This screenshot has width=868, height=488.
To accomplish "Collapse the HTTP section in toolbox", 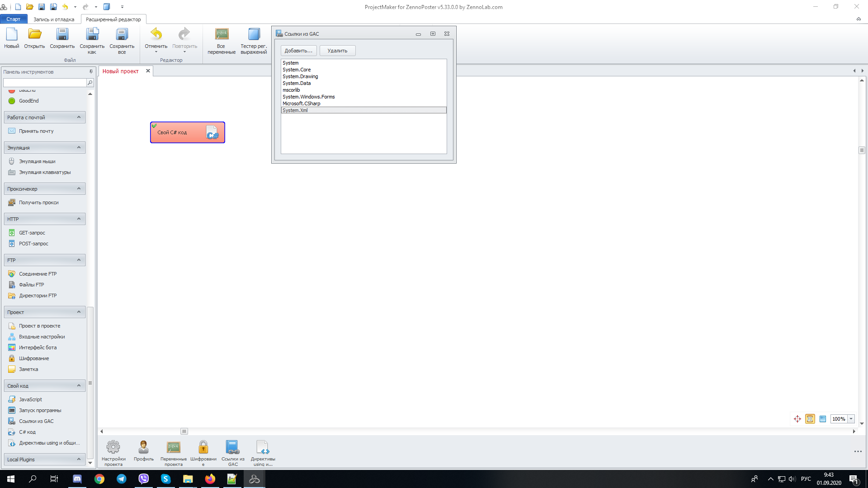I will (x=79, y=219).
